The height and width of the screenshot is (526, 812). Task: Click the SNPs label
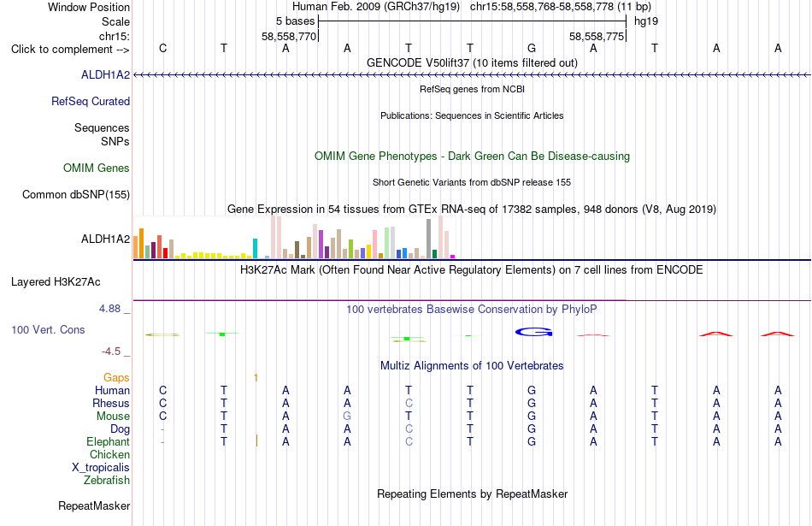115,141
